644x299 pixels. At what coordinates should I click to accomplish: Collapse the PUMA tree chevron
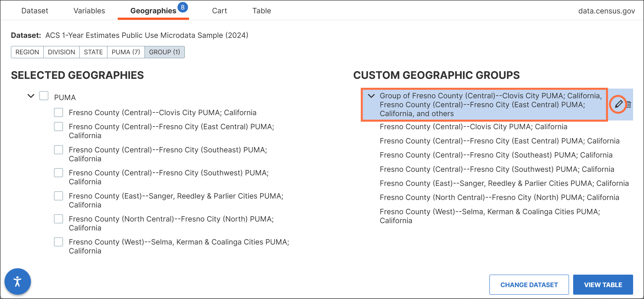point(31,96)
